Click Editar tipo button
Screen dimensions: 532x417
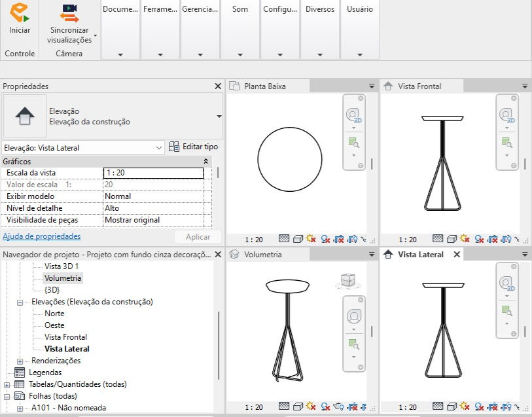tap(194, 147)
